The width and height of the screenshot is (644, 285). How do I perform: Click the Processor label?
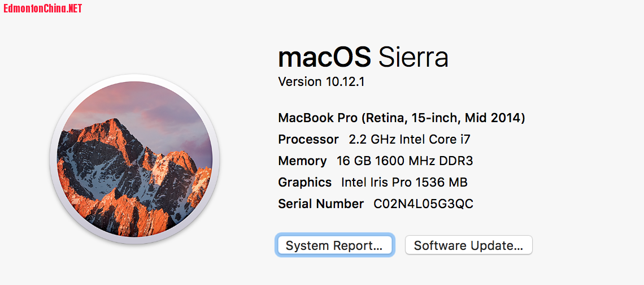[308, 139]
